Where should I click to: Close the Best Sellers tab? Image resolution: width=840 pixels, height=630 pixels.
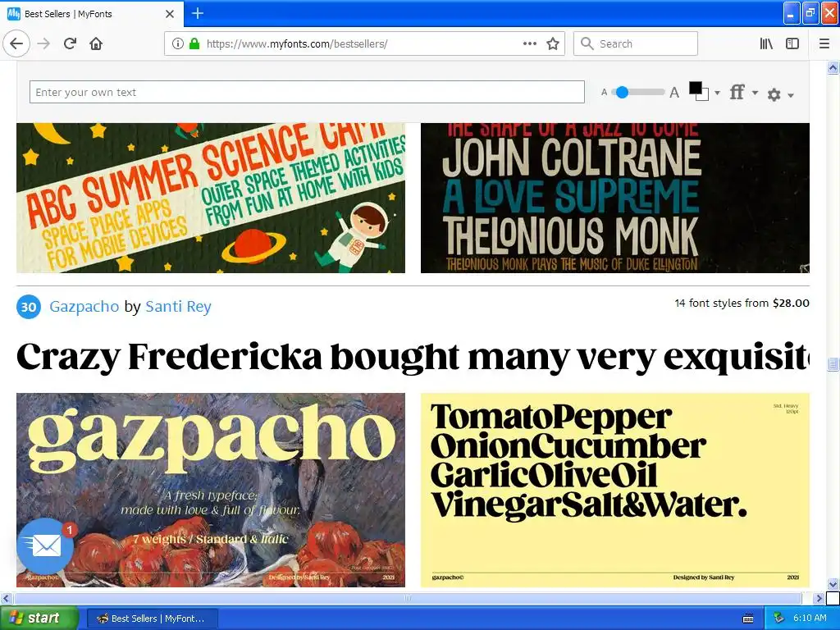click(170, 14)
